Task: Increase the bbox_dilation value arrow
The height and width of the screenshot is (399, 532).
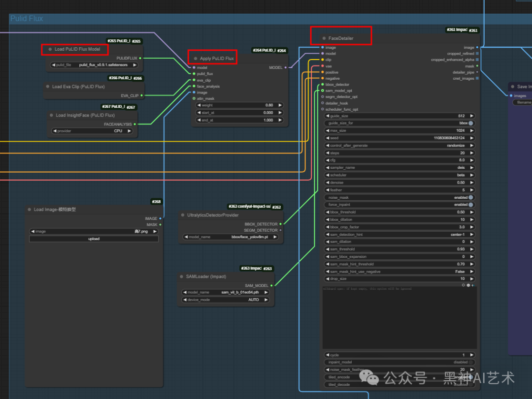Action: click(471, 219)
